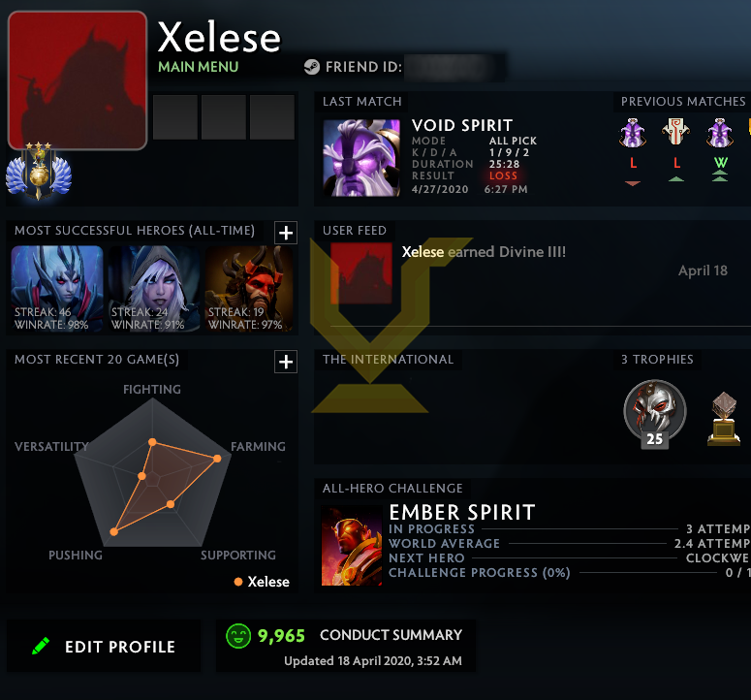Image resolution: width=751 pixels, height=700 pixels.
Task: Open the Conduct Summary link
Action: (391, 635)
